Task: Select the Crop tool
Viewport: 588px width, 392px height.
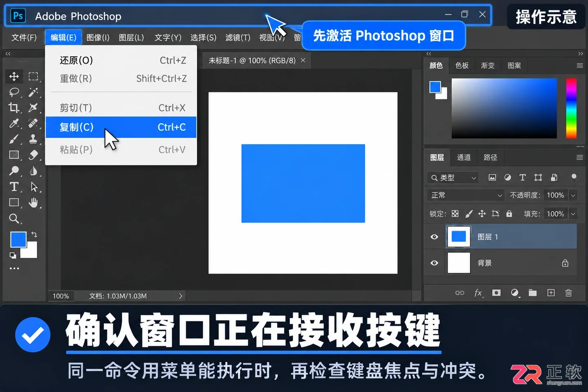Action: 14,107
